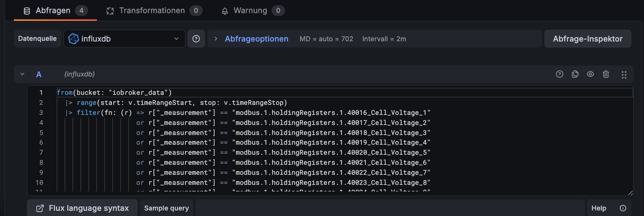Click the Cell_Voltage_2 line
644x216 pixels.
click(x=283, y=123)
